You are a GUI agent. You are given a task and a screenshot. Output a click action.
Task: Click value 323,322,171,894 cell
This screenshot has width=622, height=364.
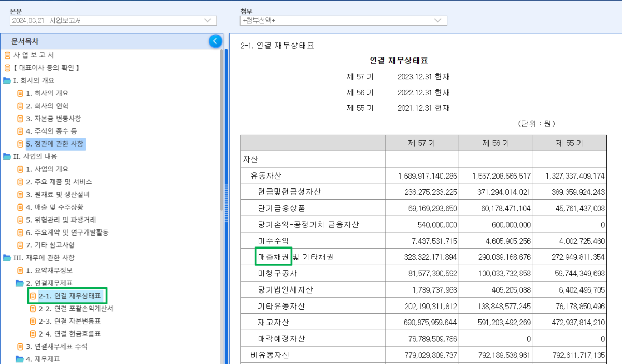(x=431, y=257)
